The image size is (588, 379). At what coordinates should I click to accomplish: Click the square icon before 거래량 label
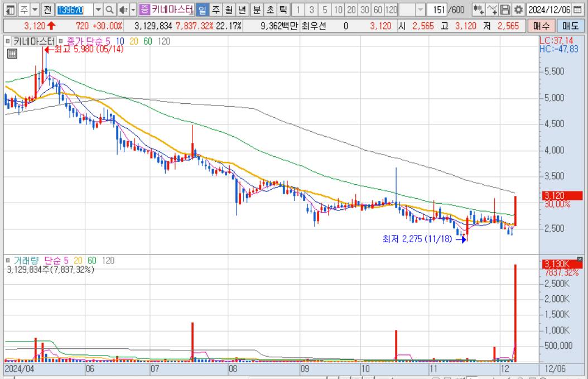click(7, 261)
